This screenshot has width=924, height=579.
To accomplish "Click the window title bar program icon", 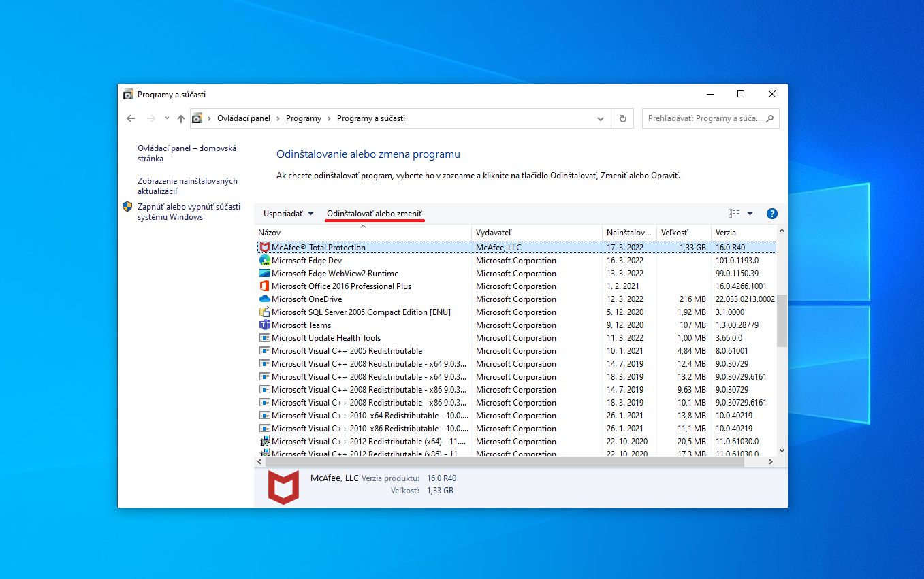I will tap(127, 95).
